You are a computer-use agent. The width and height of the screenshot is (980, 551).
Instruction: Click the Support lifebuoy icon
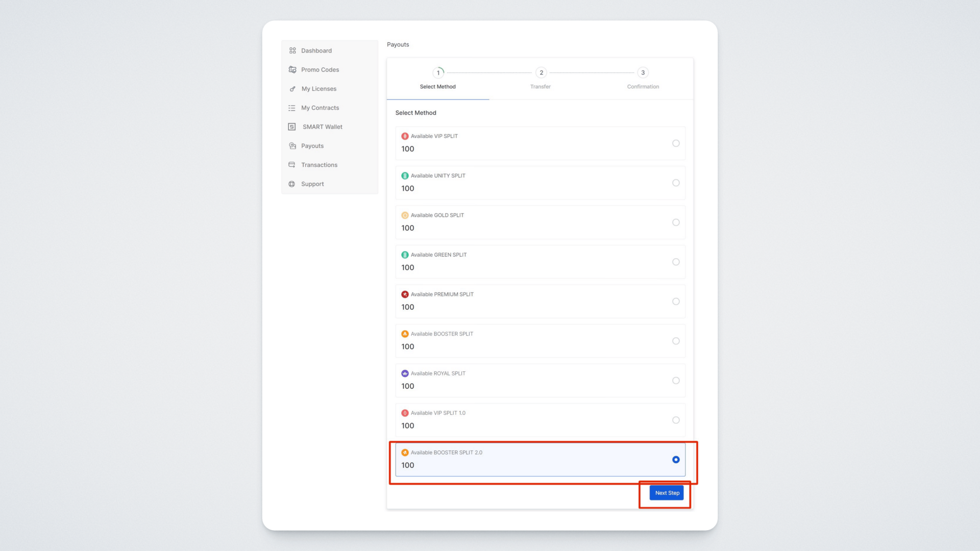point(292,184)
